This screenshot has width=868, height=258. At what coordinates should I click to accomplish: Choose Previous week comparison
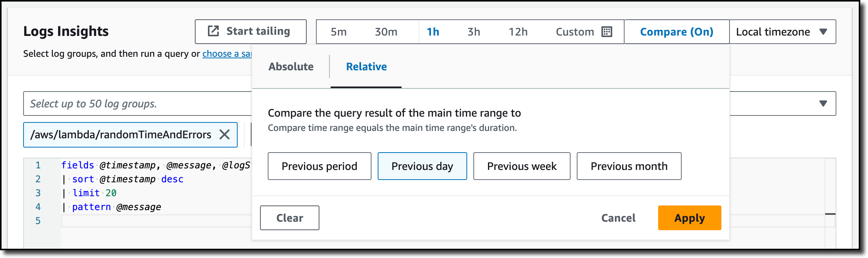522,166
